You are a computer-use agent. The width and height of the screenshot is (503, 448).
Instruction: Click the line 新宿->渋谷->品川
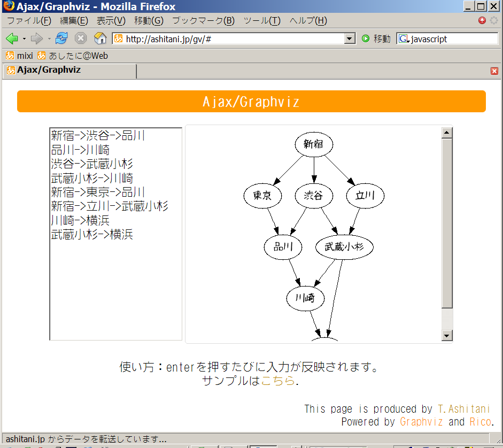[x=98, y=135]
